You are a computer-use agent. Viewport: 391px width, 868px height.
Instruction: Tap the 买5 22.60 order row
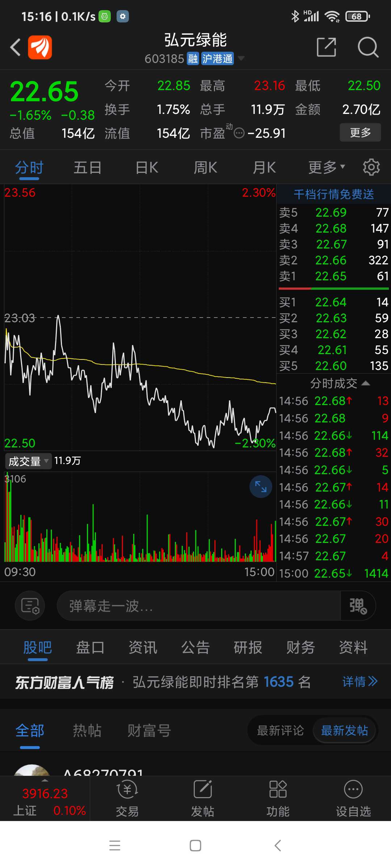coord(333,366)
